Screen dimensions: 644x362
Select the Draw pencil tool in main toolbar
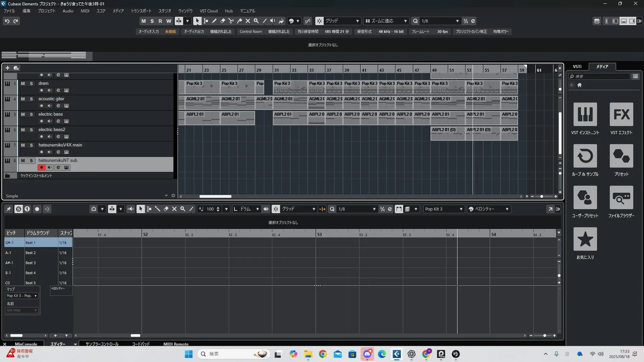point(214,21)
